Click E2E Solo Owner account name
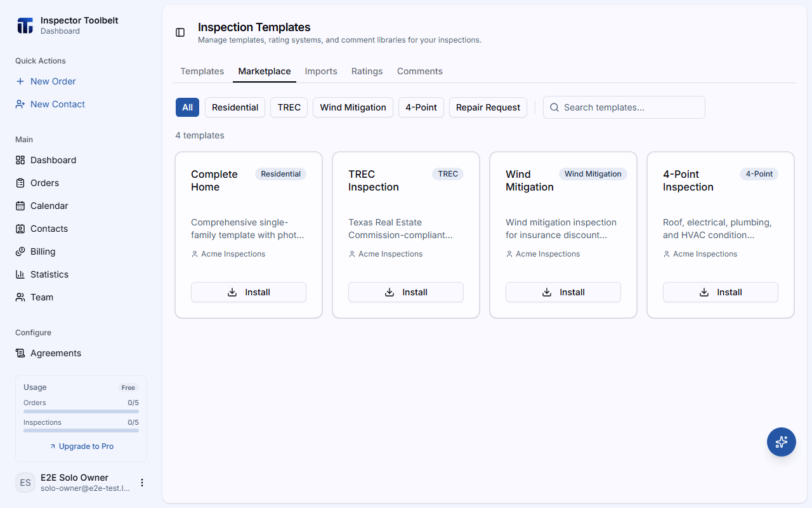This screenshot has height=508, width=812. pyautogui.click(x=74, y=478)
